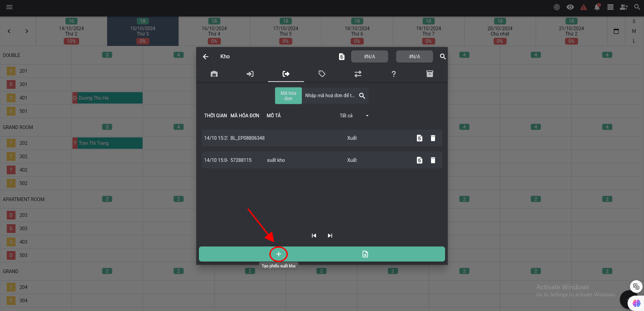Switch to the stock export tab
This screenshot has width=644, height=311.
pyautogui.click(x=286, y=74)
